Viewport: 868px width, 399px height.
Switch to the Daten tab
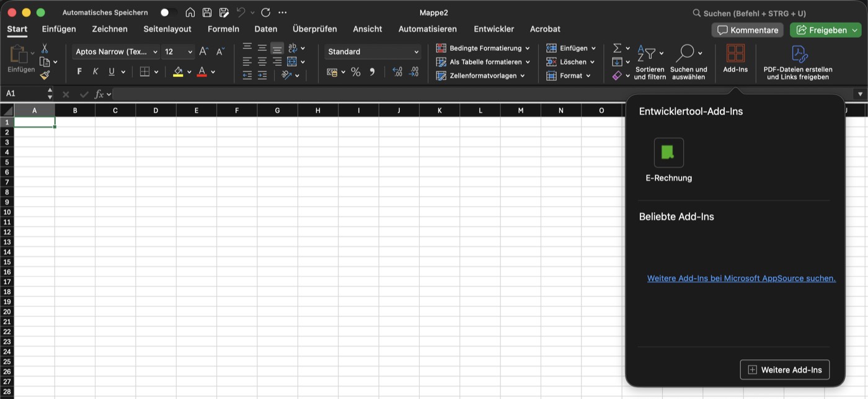(266, 29)
